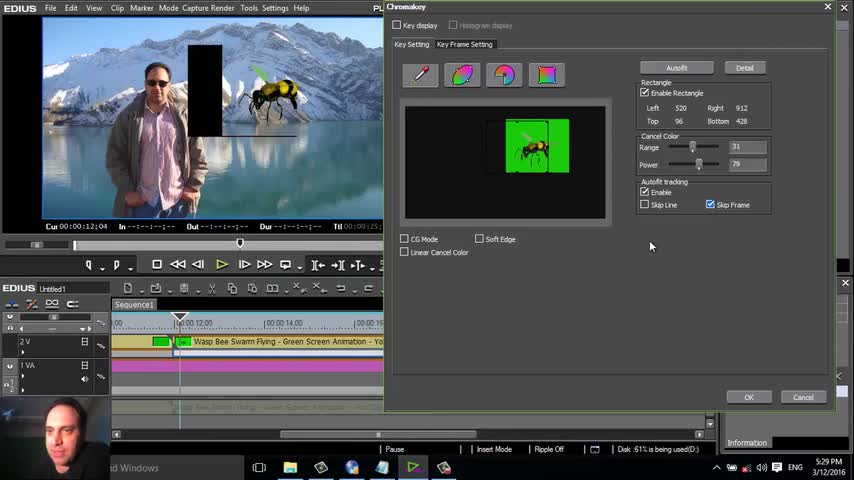Image resolution: width=854 pixels, height=480 pixels.
Task: Select the color wheel key tool
Action: pyautogui.click(x=504, y=75)
